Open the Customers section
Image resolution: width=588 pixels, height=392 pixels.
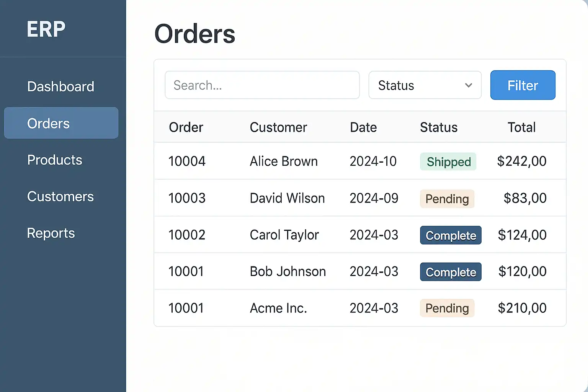point(60,197)
